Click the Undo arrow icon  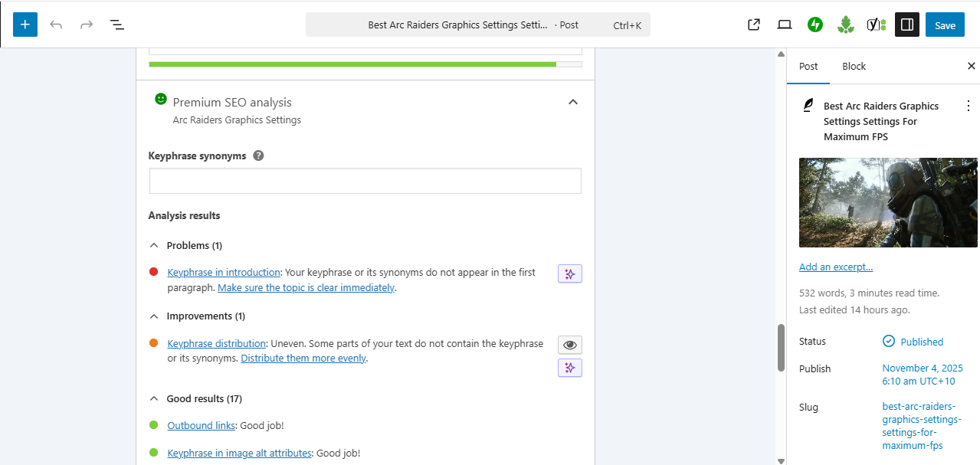click(x=56, y=25)
